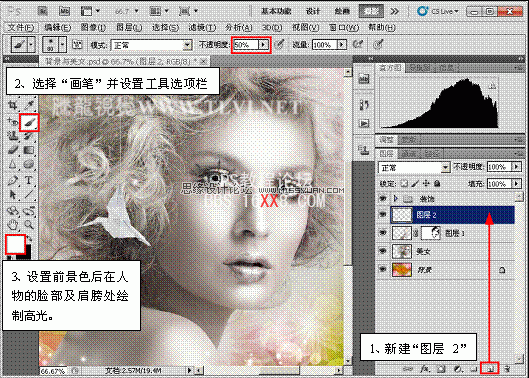
Task: Open the tool preset picker arrow
Action: (31, 45)
